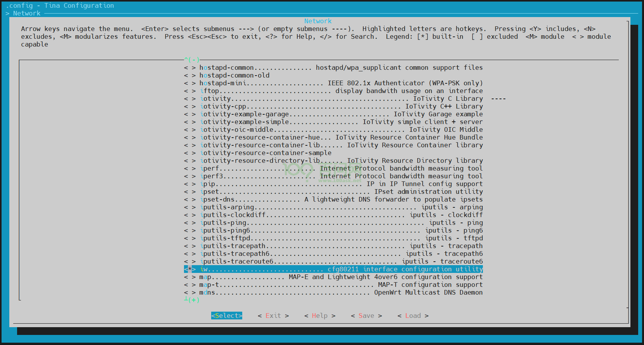Image resolution: width=644 pixels, height=345 pixels.
Task: Click the Load button
Action: [413, 316]
